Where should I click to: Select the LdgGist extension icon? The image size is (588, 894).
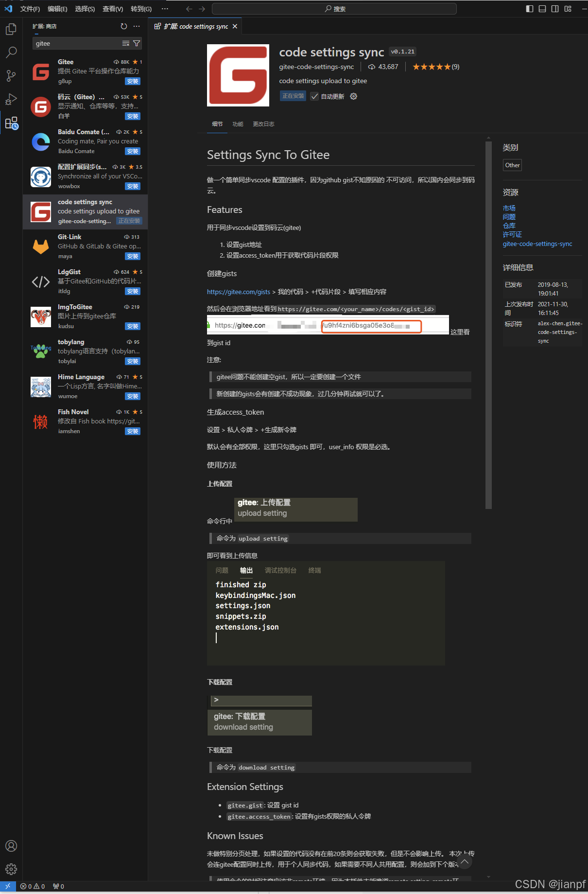pyautogui.click(x=41, y=282)
